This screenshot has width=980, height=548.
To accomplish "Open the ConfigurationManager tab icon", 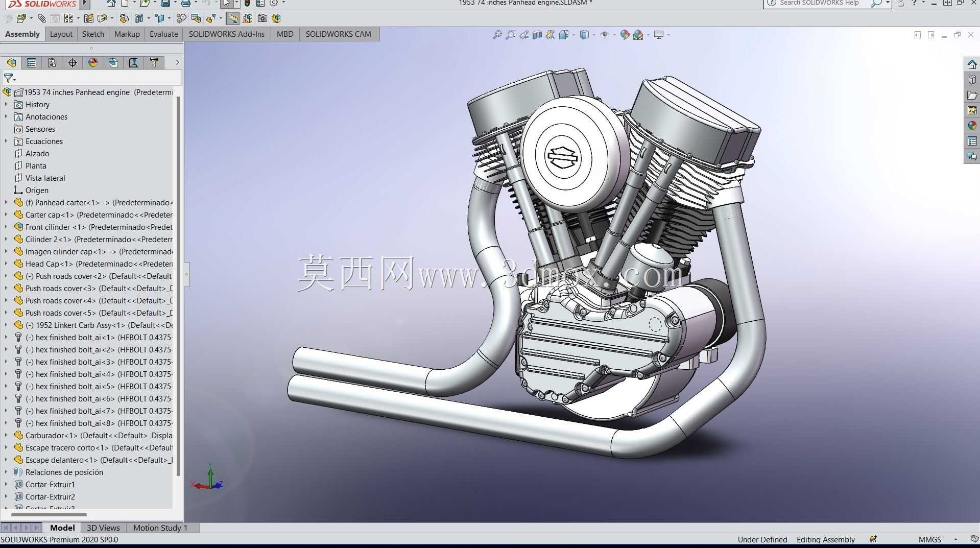I will (52, 63).
